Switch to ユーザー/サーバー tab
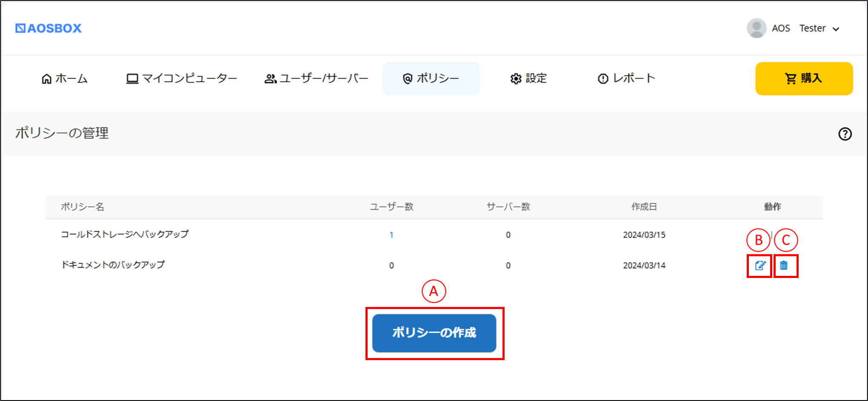This screenshot has height=401, width=868. 316,78
